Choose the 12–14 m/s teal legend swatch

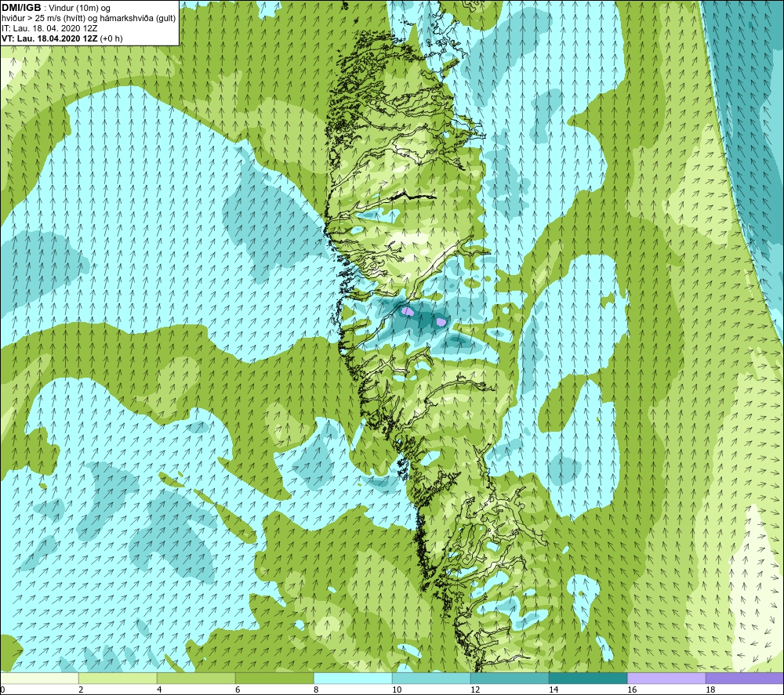tap(510, 678)
